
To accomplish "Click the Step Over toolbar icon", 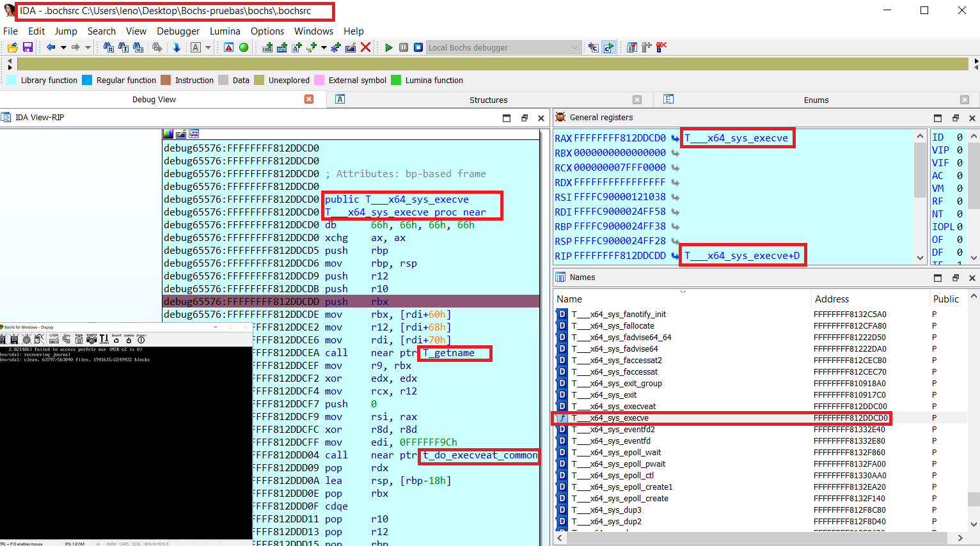I will click(607, 47).
